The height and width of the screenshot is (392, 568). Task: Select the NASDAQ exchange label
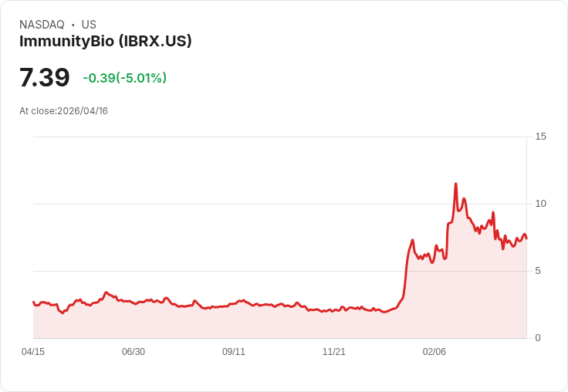coord(42,25)
